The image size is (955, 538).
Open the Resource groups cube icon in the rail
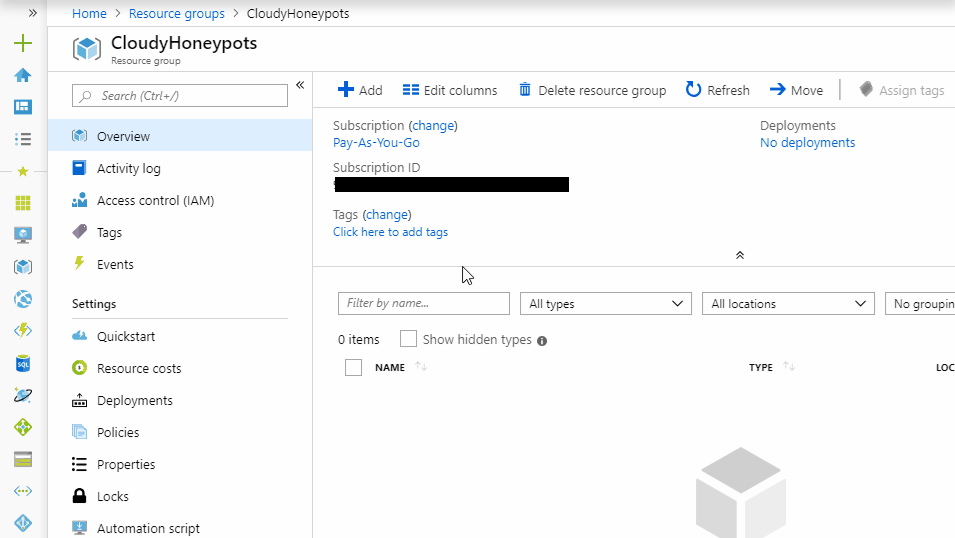(x=23, y=267)
